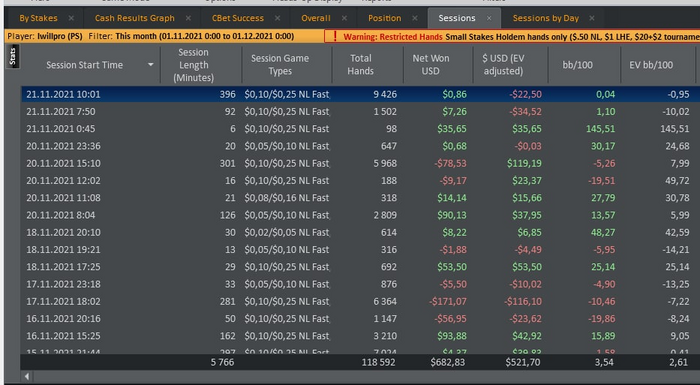Image resolution: width=700 pixels, height=385 pixels.
Task: Close the Cash Results Graph tab
Action: 188,18
